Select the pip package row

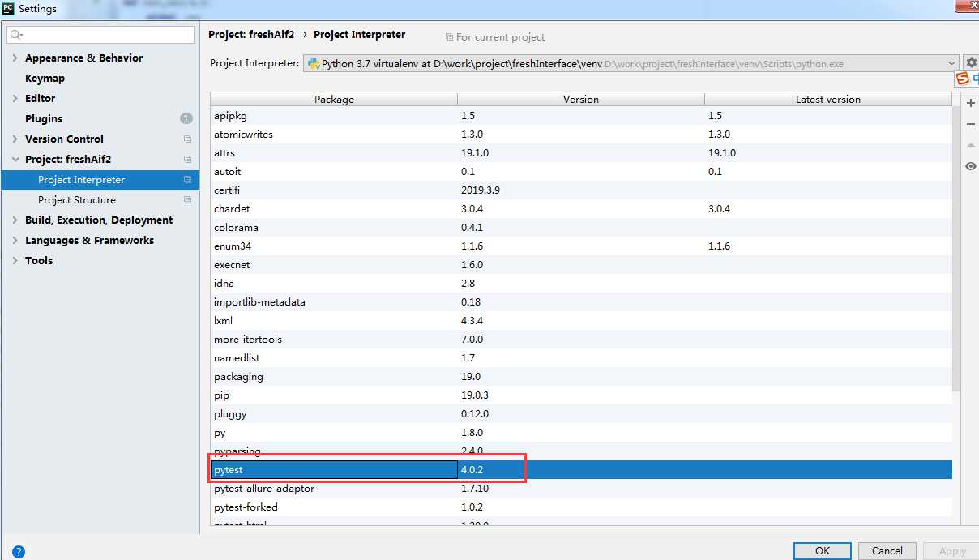(581, 395)
